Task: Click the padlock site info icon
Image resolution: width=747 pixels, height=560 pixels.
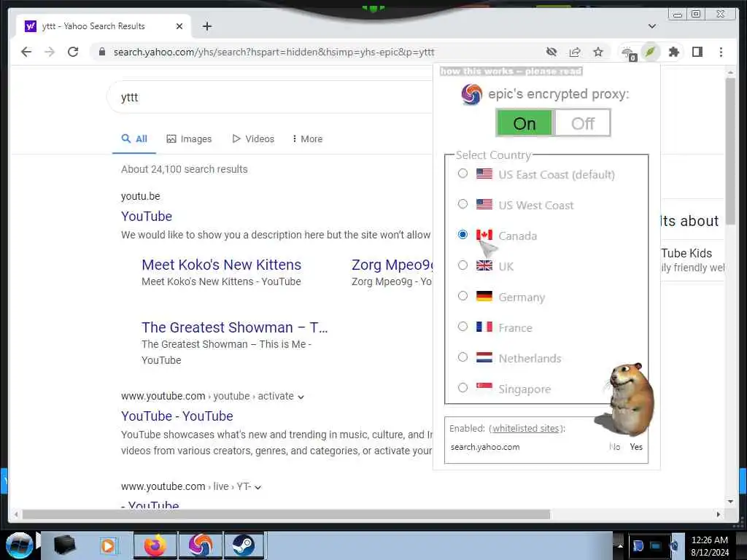Action: click(x=101, y=52)
